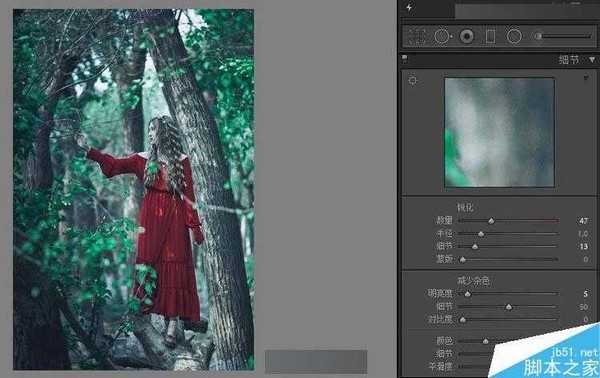Click the lightning bolt icon above histogram
The height and width of the screenshot is (378, 600).
409,7
